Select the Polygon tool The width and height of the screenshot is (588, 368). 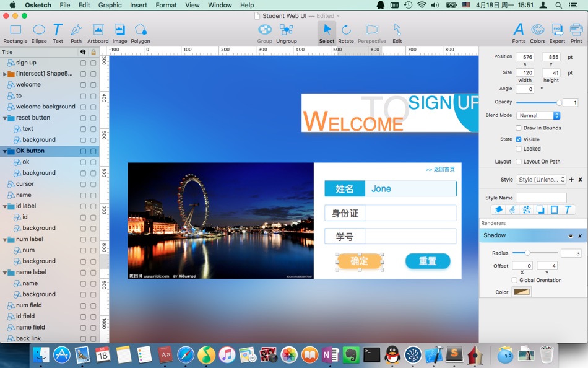click(141, 33)
